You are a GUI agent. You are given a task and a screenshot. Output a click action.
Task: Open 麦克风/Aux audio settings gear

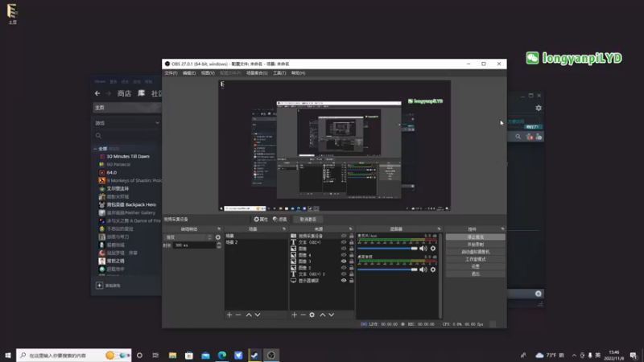pyautogui.click(x=433, y=249)
